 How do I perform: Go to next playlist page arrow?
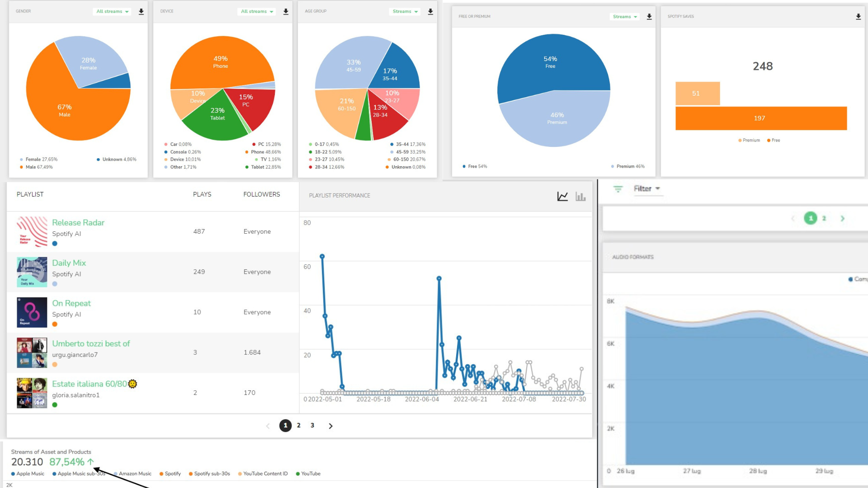tap(330, 426)
